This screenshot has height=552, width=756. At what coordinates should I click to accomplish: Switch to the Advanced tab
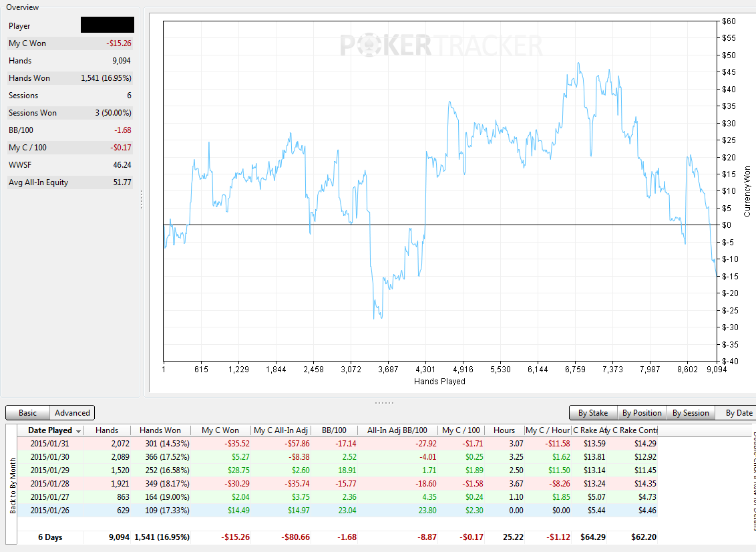pos(72,413)
